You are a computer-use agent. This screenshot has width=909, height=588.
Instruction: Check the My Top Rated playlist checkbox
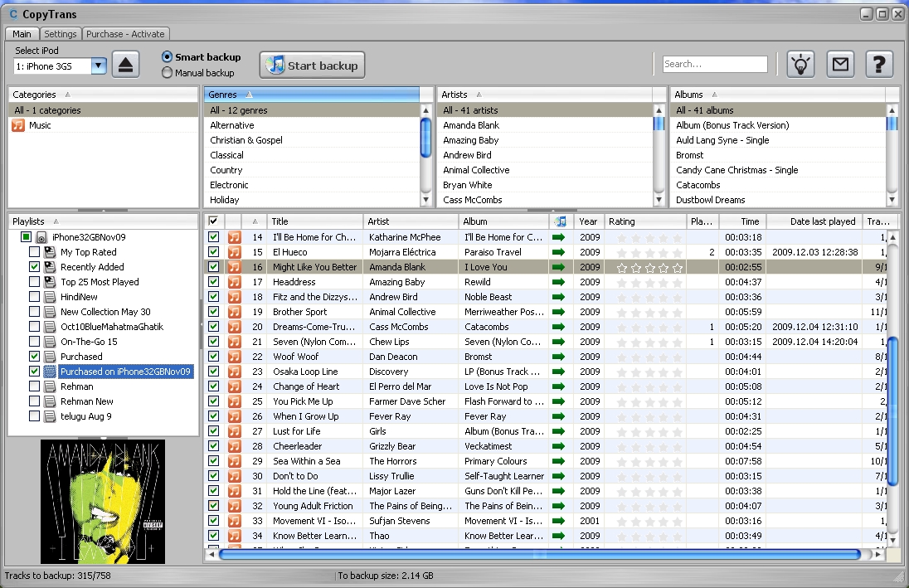point(34,252)
